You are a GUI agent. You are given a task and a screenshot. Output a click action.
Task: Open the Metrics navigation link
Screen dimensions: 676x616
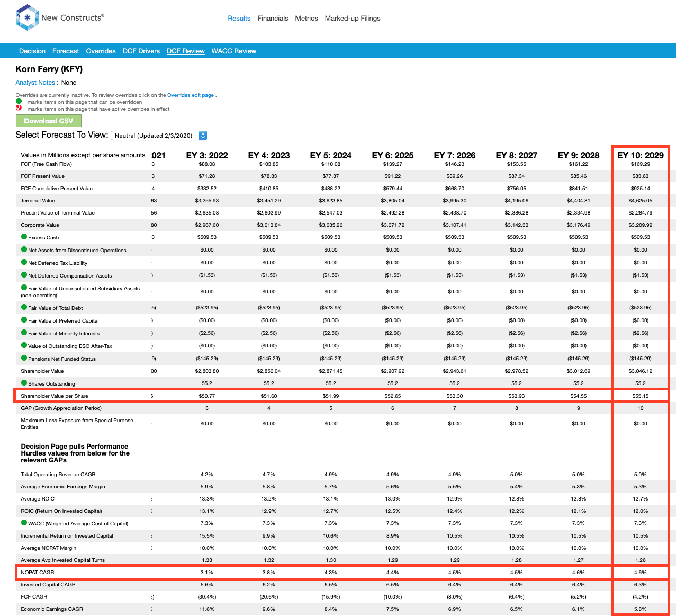[x=307, y=18]
